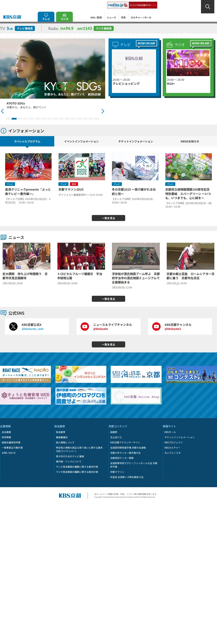Open KBS京都チャンネル YouTube icon
Screen dimensions: 217x644
tap(156, 327)
